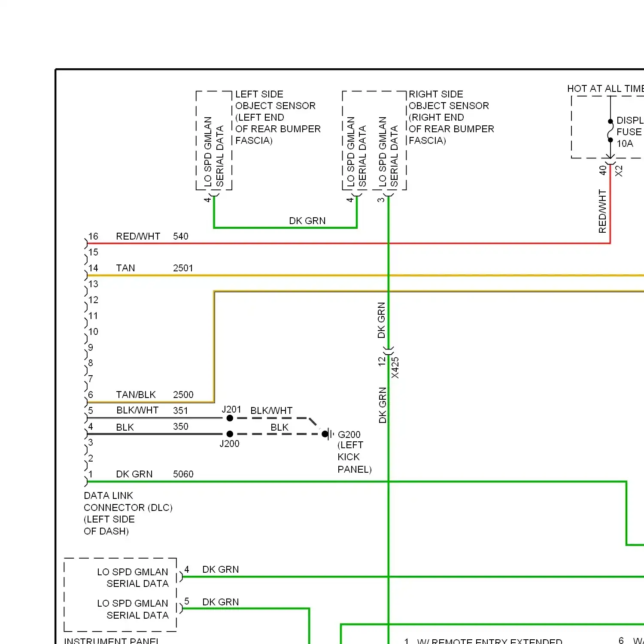The image size is (644, 644).
Task: Click DK GRN label between object sensors
Action: [x=307, y=221]
